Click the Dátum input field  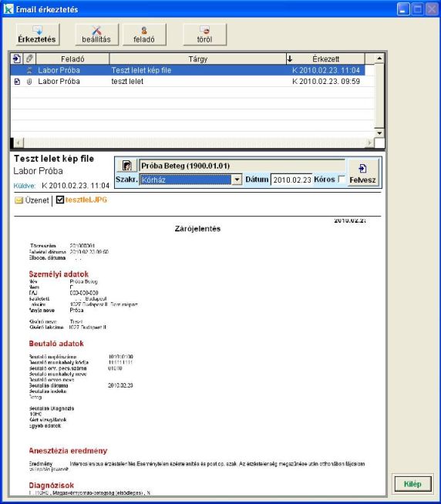(x=291, y=180)
